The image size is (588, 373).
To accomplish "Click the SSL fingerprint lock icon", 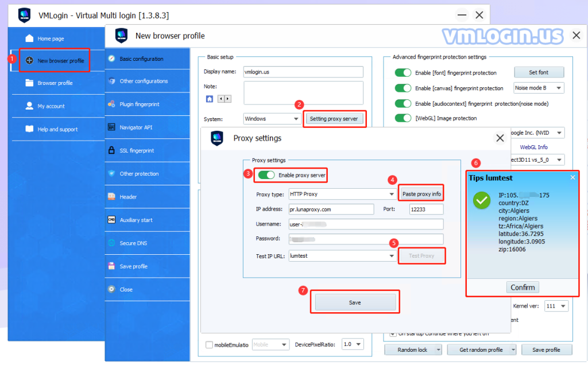I will coord(111,150).
